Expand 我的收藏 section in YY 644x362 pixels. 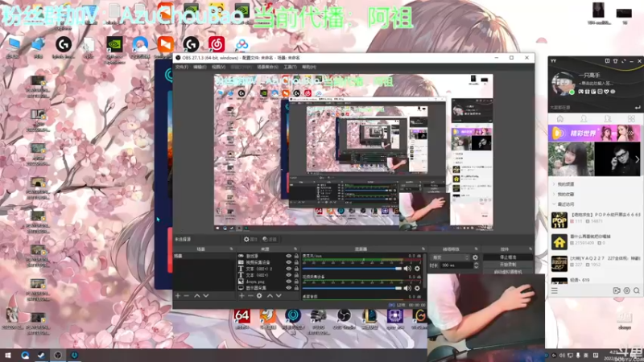pos(566,194)
